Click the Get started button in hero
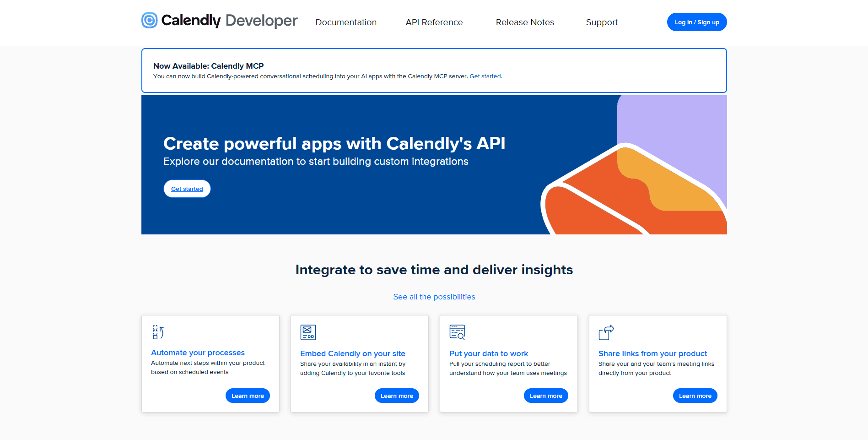868x440 pixels. [x=187, y=189]
